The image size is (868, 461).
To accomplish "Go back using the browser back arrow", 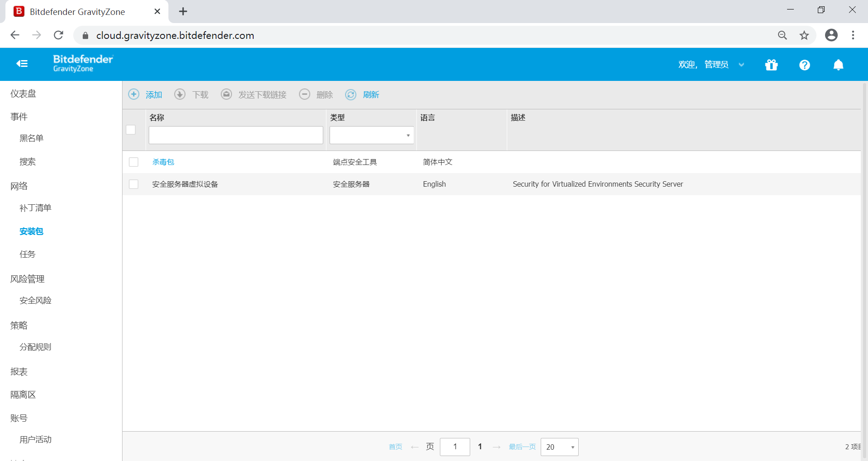I will pyautogui.click(x=15, y=35).
